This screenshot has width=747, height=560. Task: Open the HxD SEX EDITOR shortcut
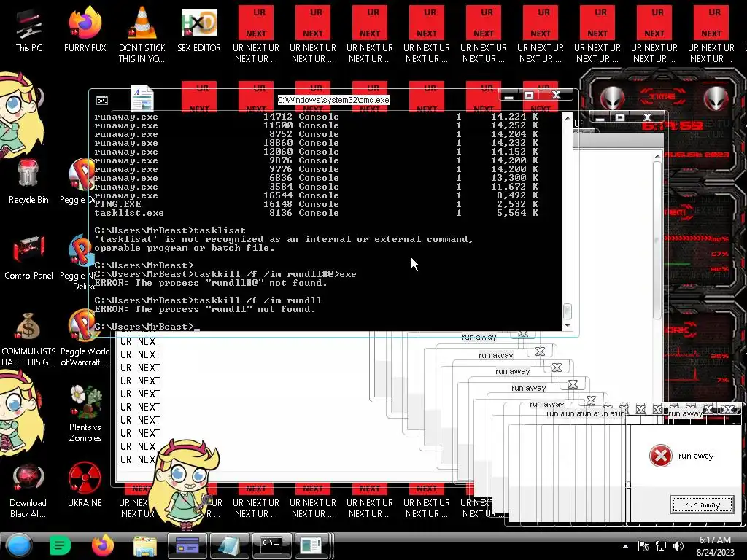pos(198,29)
